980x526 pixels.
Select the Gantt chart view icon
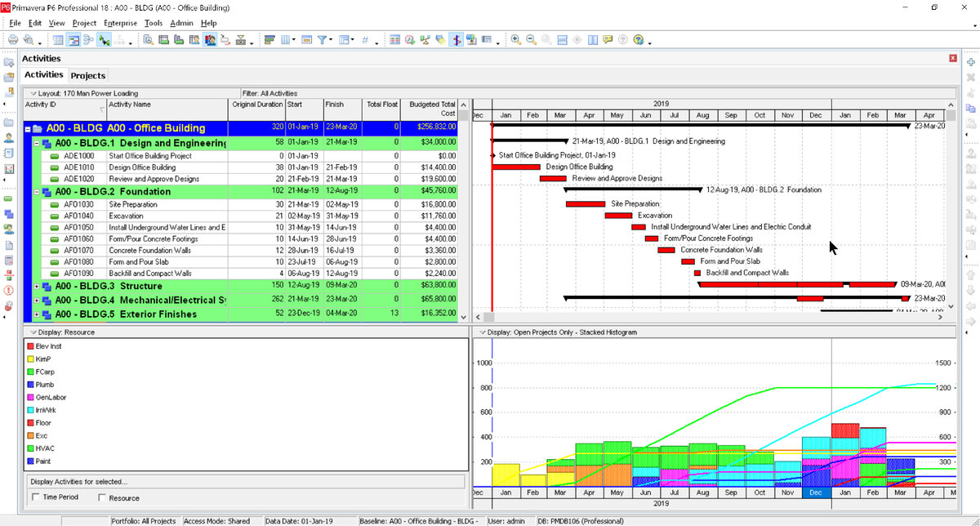tap(73, 39)
